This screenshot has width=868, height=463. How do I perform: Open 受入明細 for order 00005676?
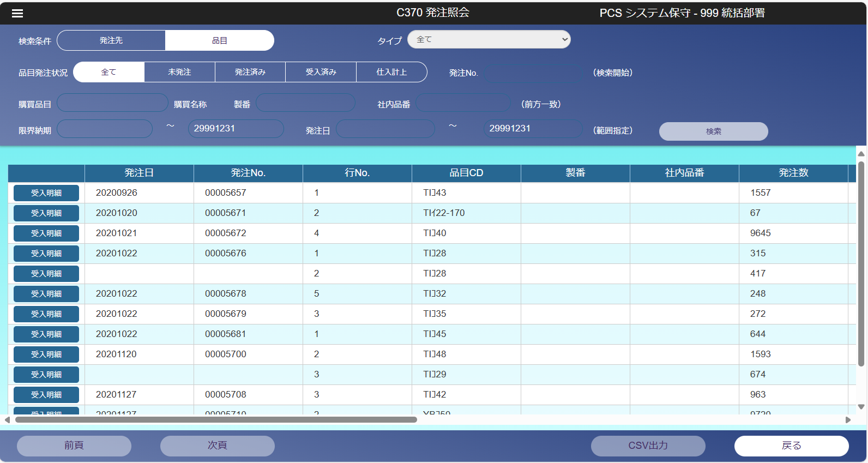point(46,254)
